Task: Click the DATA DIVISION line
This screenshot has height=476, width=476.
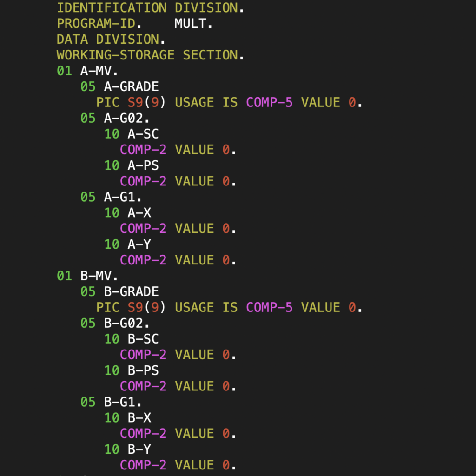Action: pos(111,40)
